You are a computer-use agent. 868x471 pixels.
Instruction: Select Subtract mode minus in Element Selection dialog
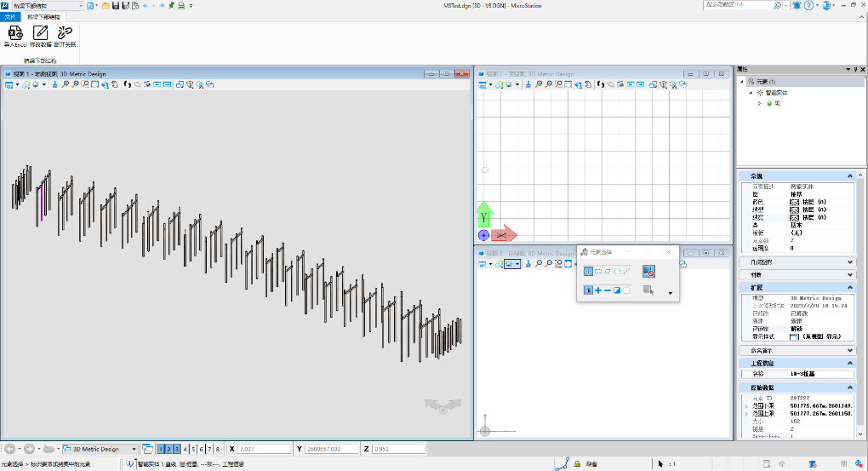point(608,290)
